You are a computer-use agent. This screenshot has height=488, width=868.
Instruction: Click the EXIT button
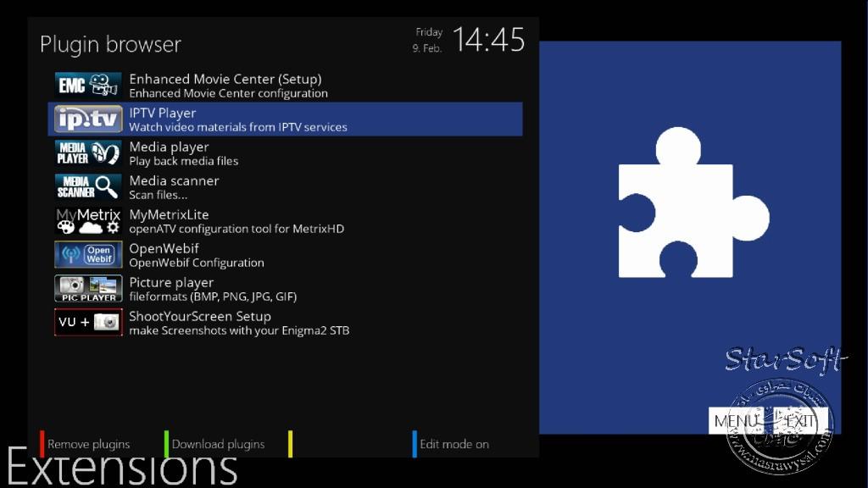click(800, 421)
